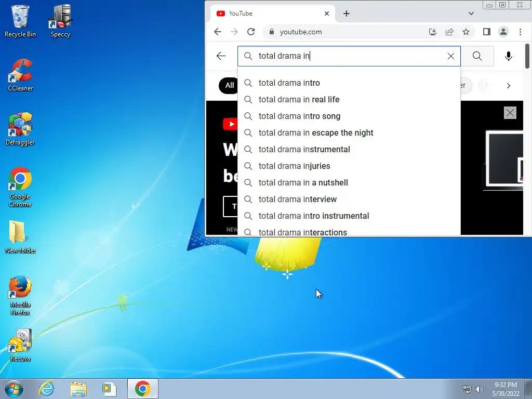The width and height of the screenshot is (532, 399).
Task: Share this page using share icon
Action: 449,32
